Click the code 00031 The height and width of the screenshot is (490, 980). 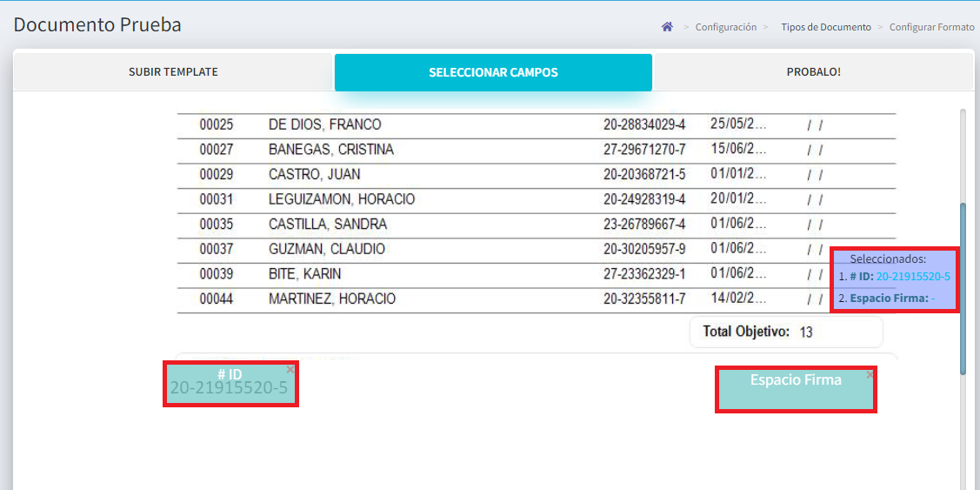217,199
